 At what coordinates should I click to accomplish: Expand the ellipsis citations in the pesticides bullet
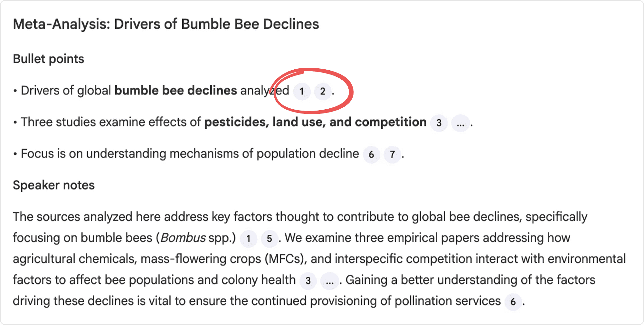tap(460, 123)
